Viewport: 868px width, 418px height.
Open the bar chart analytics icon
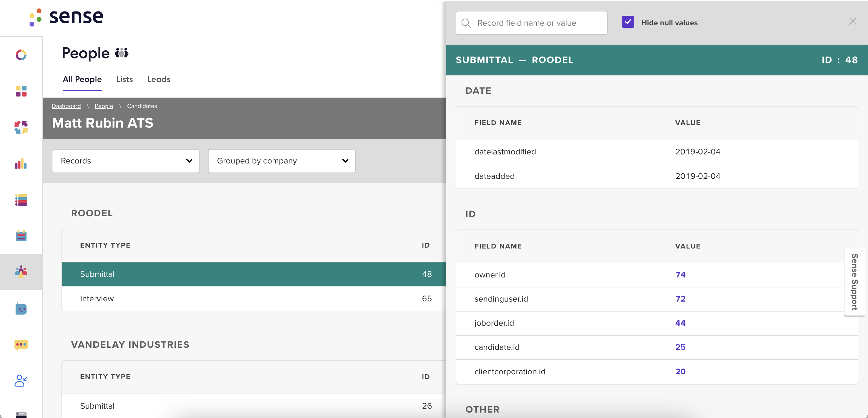click(21, 164)
